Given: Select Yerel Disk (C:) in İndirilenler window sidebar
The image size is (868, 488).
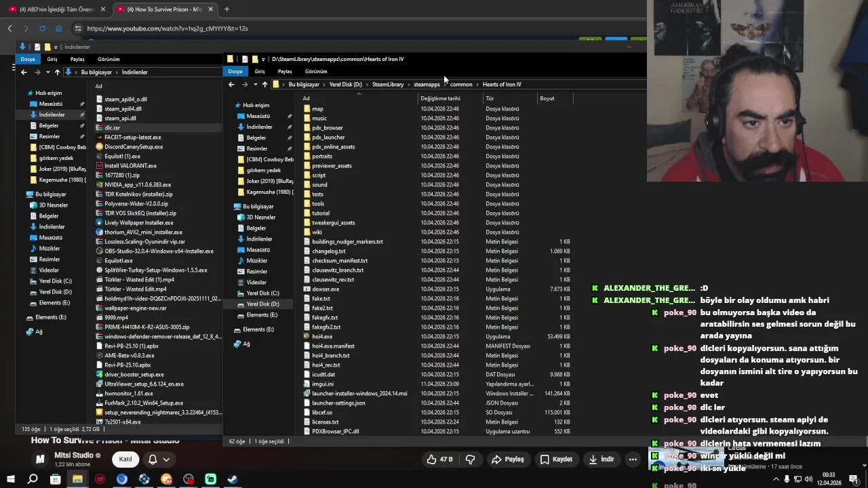Looking at the screenshot, I should (x=55, y=281).
